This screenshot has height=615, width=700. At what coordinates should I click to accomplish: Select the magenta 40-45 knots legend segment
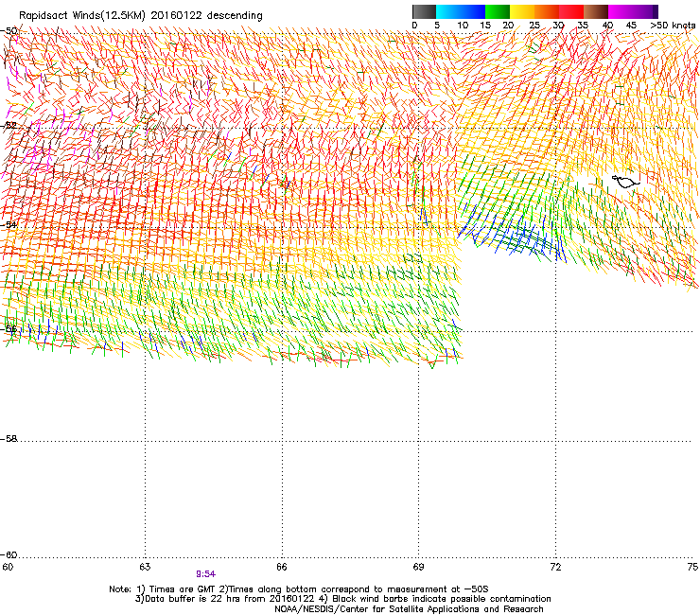click(x=621, y=11)
